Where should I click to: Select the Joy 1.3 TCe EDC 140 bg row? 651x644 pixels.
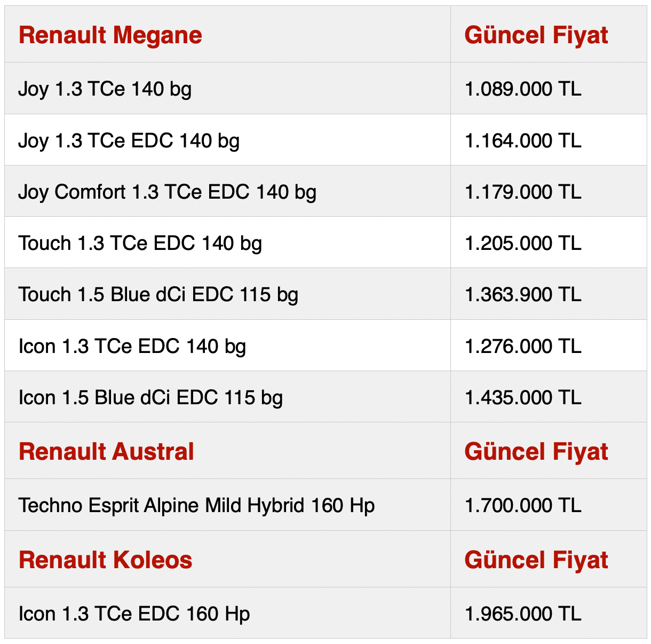click(x=129, y=141)
